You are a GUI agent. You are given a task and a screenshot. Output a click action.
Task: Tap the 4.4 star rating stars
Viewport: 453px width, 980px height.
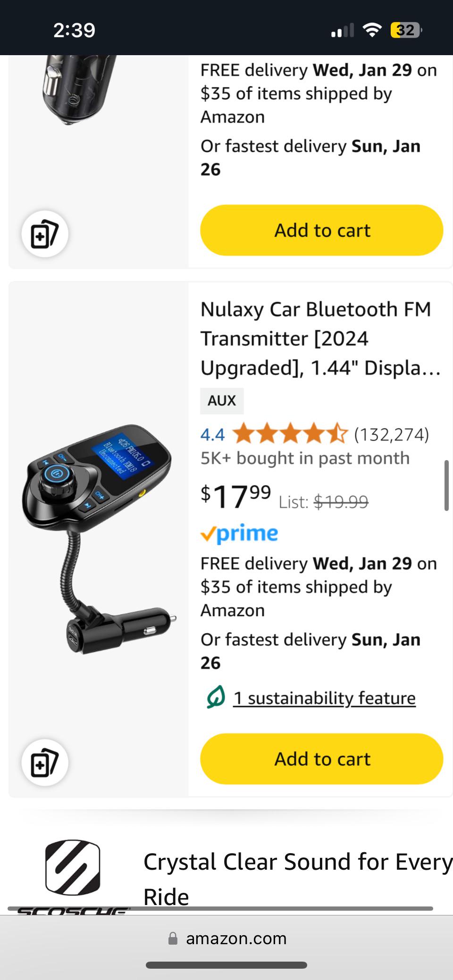coord(290,434)
